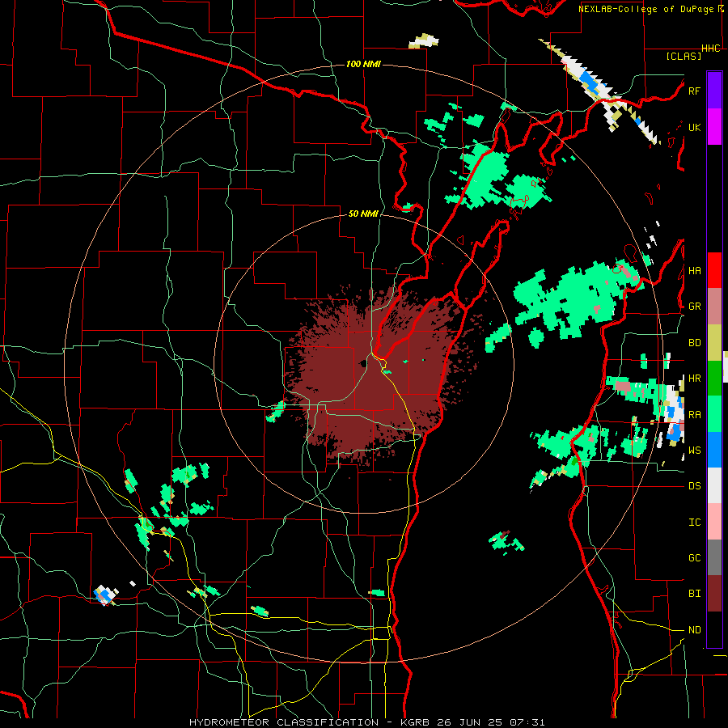Click the "DS" legend label
The height and width of the screenshot is (728, 728).
click(694, 485)
